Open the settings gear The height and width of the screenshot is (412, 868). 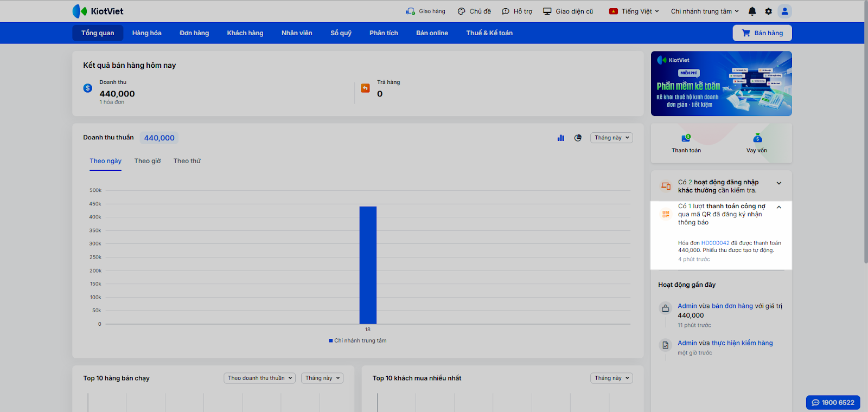pyautogui.click(x=769, y=11)
